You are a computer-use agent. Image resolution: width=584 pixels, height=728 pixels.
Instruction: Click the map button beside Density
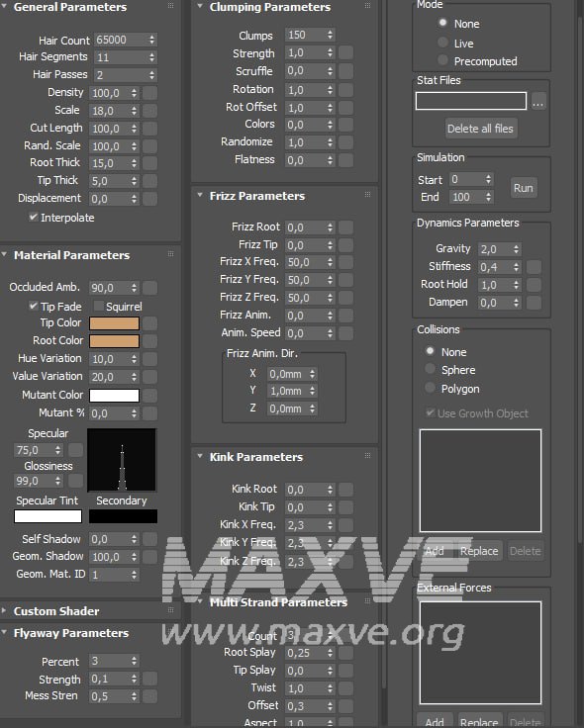(149, 93)
